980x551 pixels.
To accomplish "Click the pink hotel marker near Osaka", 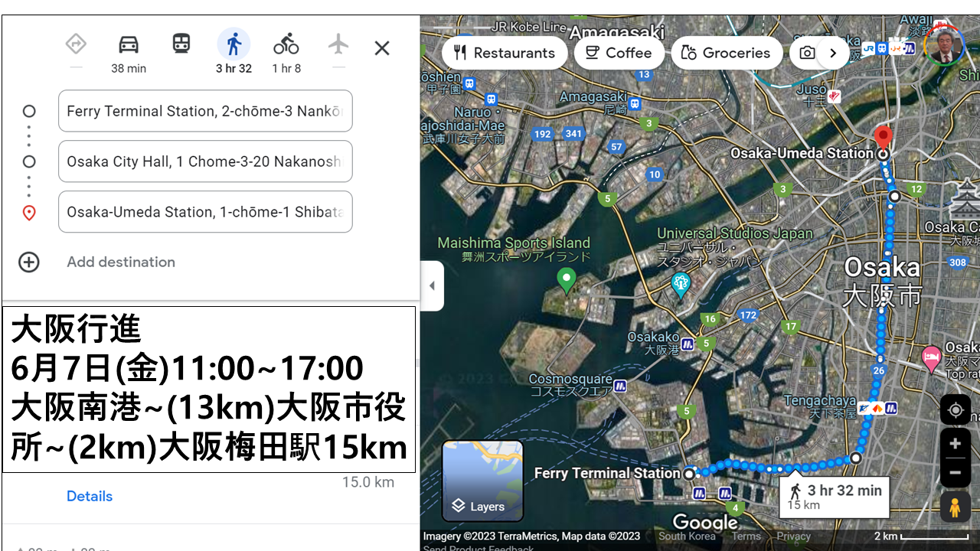I will 931,357.
